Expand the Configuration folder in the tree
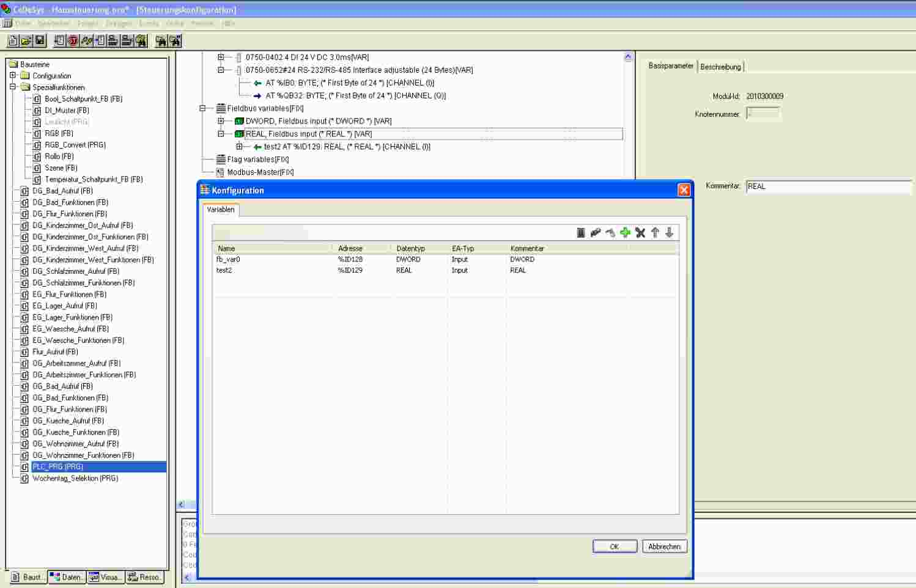The image size is (916, 588). pos(13,76)
